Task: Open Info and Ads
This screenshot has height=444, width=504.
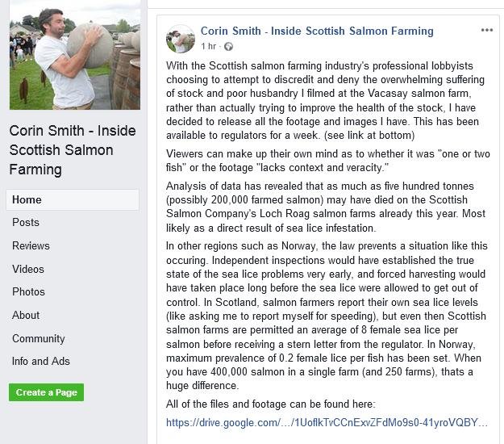Action: tap(41, 361)
